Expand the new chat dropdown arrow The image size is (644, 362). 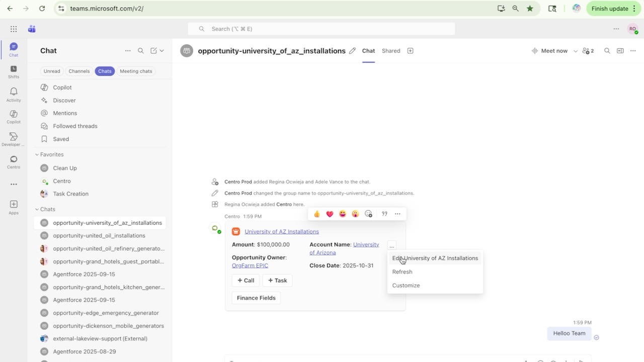tap(162, 51)
